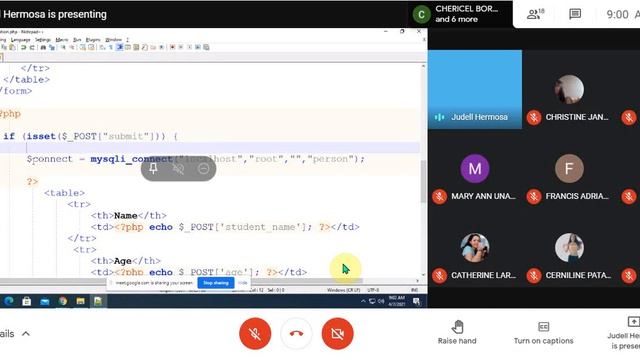Click UTF-8 encoding in status bar

(x=373, y=290)
